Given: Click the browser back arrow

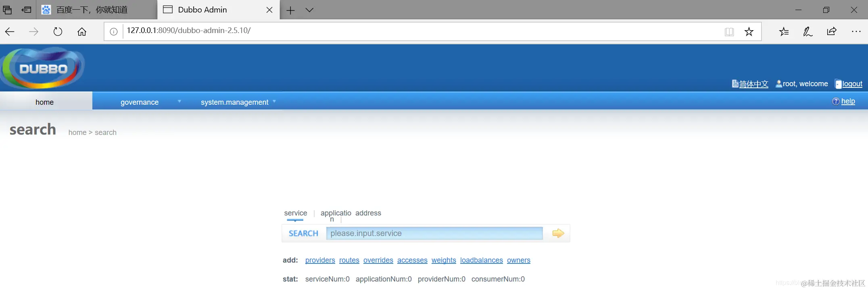Looking at the screenshot, I should [x=10, y=32].
